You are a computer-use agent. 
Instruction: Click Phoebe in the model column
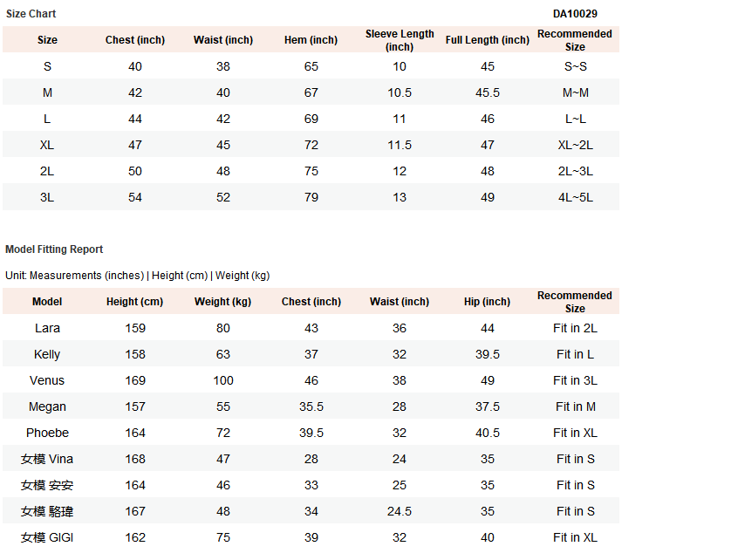(x=47, y=433)
